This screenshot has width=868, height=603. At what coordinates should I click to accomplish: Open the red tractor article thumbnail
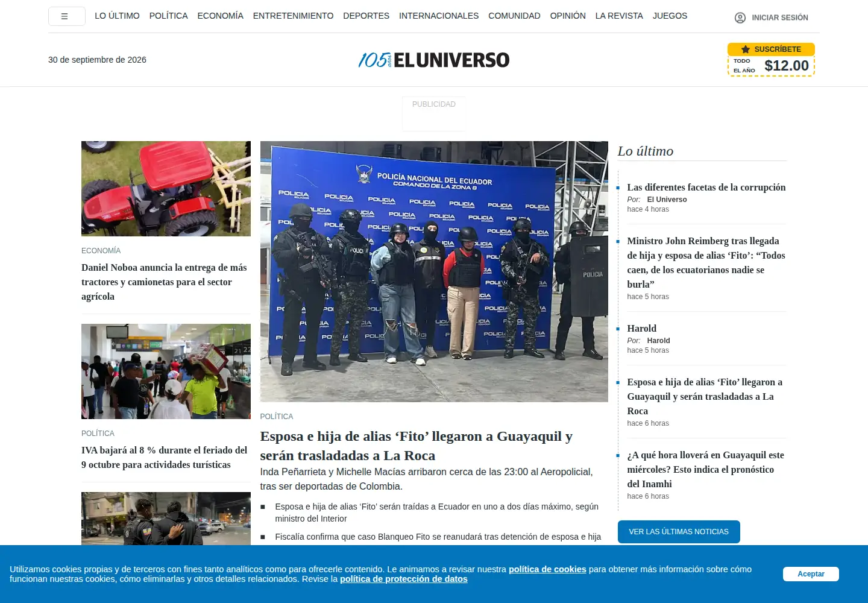166,189
